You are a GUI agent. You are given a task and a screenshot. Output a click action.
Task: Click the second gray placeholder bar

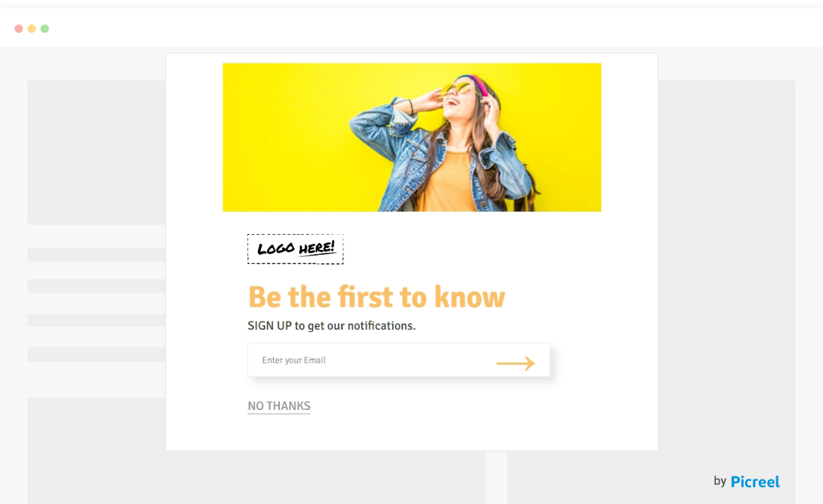click(x=96, y=286)
